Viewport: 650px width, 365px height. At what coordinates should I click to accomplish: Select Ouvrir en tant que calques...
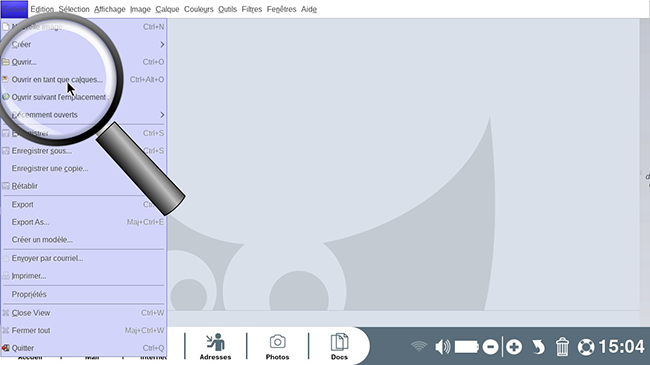pyautogui.click(x=84, y=80)
